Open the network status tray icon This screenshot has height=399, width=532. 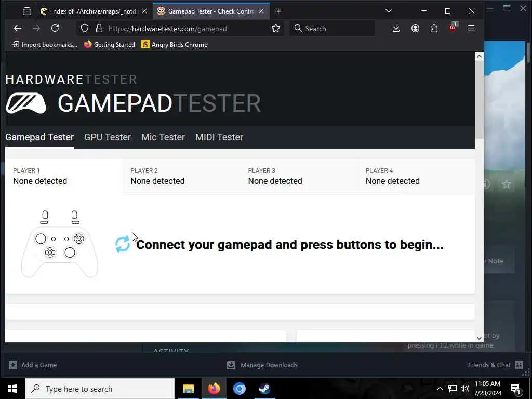(453, 389)
